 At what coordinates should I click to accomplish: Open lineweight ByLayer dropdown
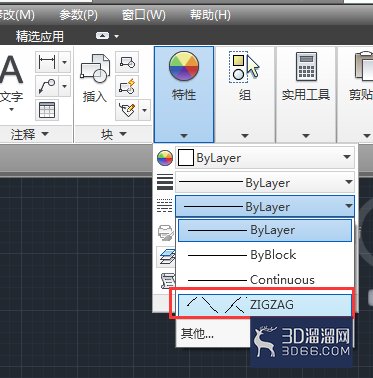click(265, 182)
